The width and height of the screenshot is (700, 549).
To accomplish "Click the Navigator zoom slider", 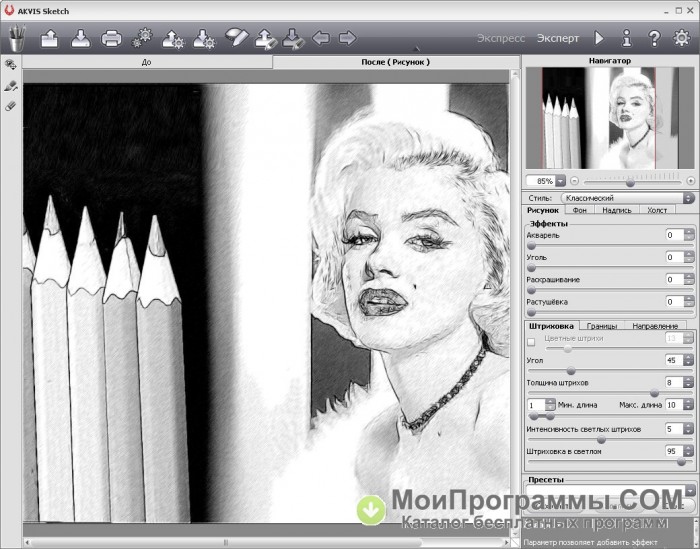I will click(633, 182).
